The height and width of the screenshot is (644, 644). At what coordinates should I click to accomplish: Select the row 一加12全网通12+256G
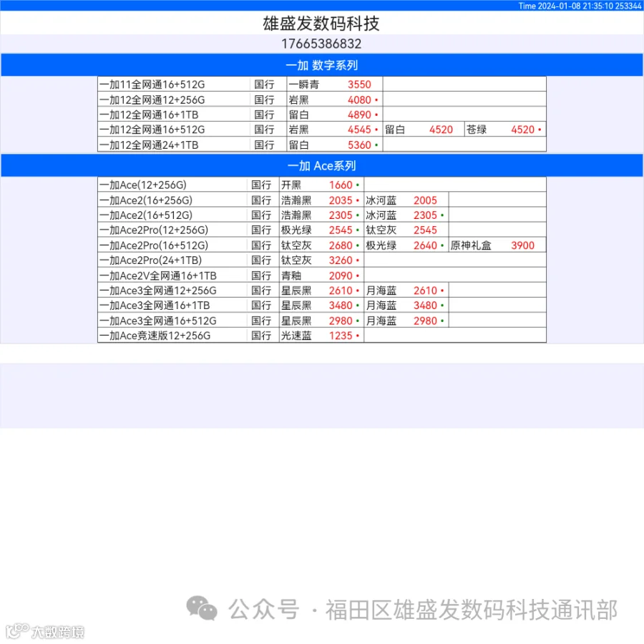pos(322,99)
